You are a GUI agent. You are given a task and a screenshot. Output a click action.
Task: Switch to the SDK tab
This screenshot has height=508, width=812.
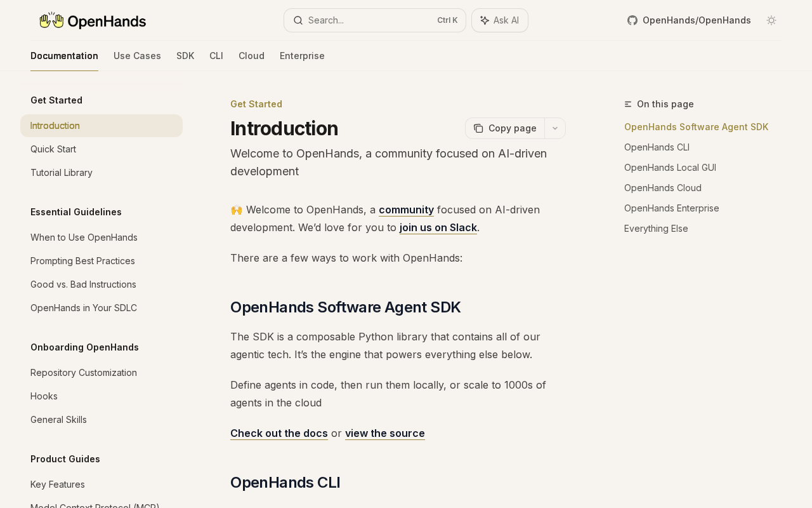point(185,56)
